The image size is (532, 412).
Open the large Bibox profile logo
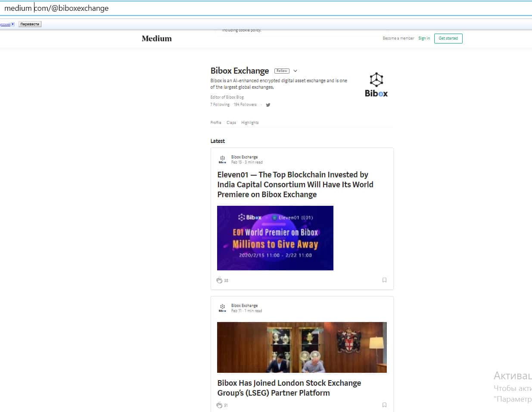coord(376,85)
